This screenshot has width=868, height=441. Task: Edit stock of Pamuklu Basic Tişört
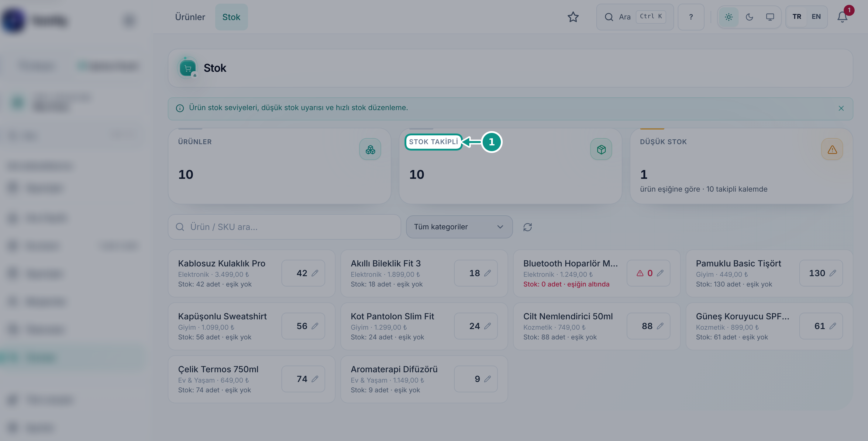pos(821,273)
